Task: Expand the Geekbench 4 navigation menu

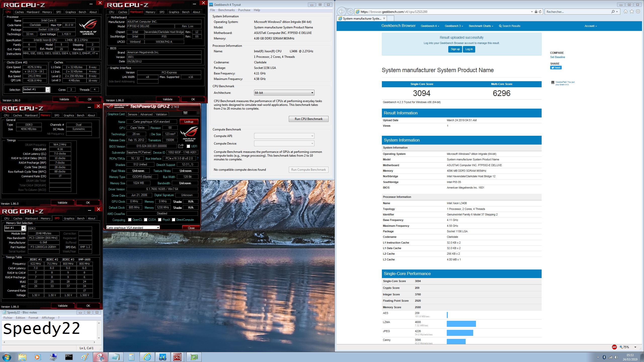Action: (x=430, y=26)
